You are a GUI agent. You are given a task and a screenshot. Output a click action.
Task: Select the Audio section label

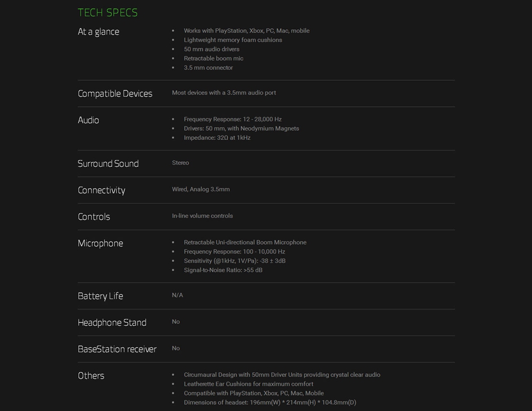pyautogui.click(x=88, y=120)
